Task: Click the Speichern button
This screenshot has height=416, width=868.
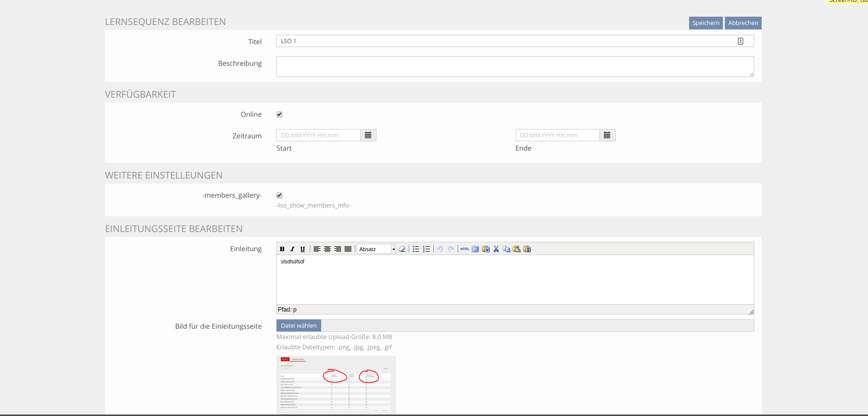Action: click(706, 23)
